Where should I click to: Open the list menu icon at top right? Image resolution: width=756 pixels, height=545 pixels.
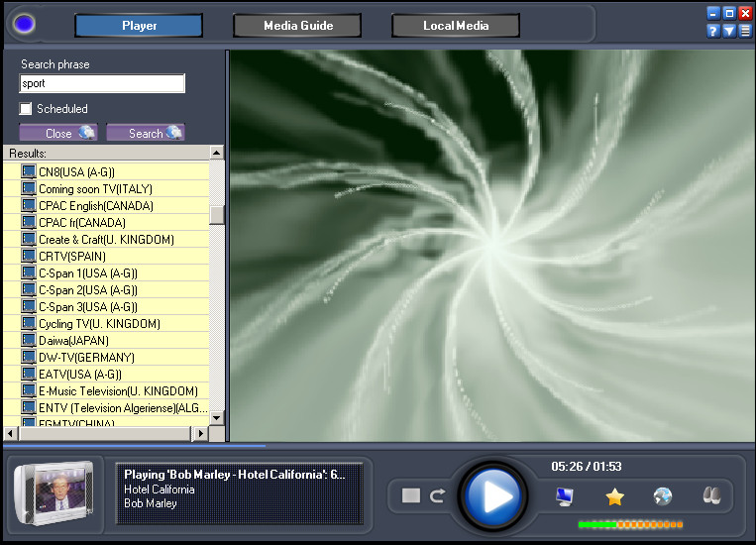(x=745, y=32)
